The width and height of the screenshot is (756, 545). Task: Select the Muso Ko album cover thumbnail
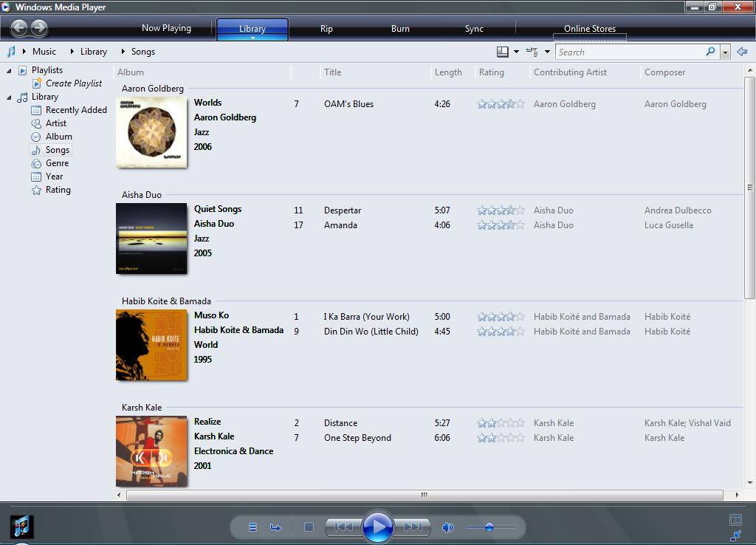click(x=151, y=345)
